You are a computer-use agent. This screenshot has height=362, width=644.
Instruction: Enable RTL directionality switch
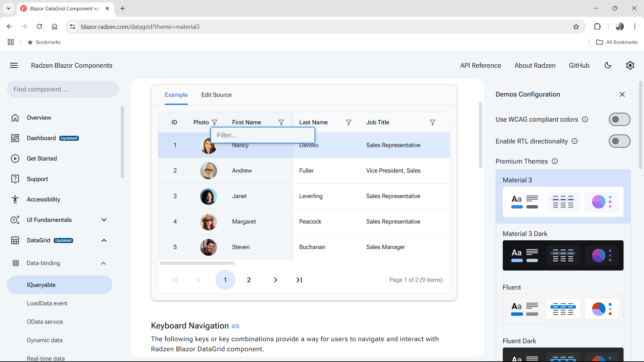620,141
